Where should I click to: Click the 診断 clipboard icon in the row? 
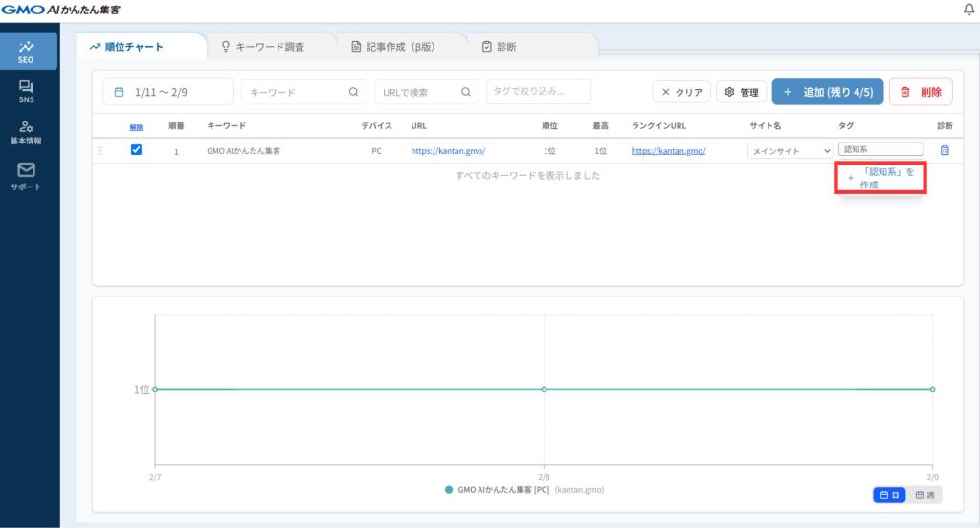click(x=945, y=150)
